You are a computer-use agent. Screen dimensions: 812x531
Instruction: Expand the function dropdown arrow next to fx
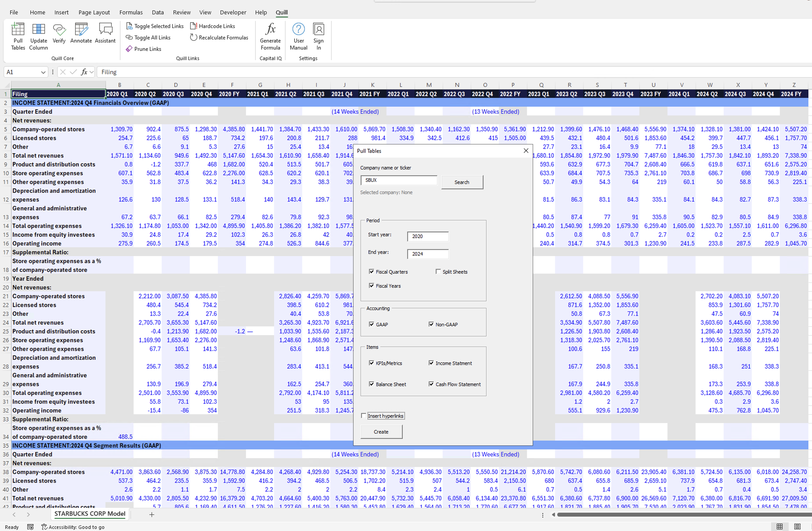point(91,72)
